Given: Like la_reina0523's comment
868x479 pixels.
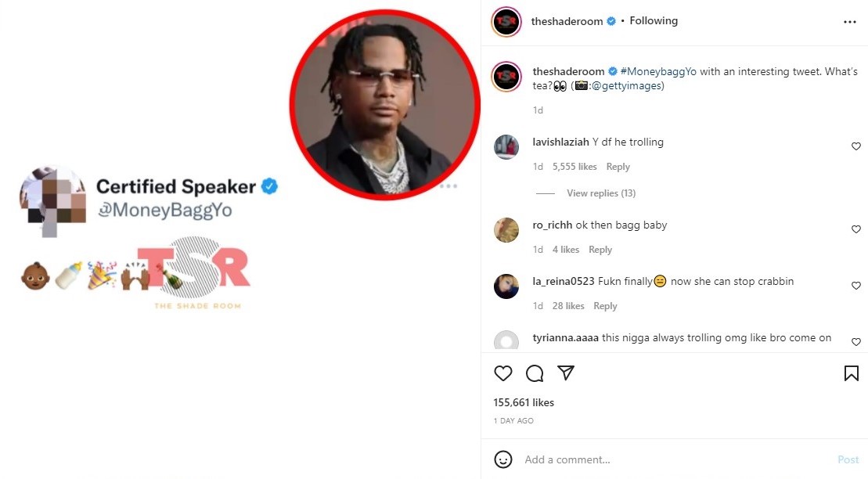Looking at the screenshot, I should tap(855, 286).
